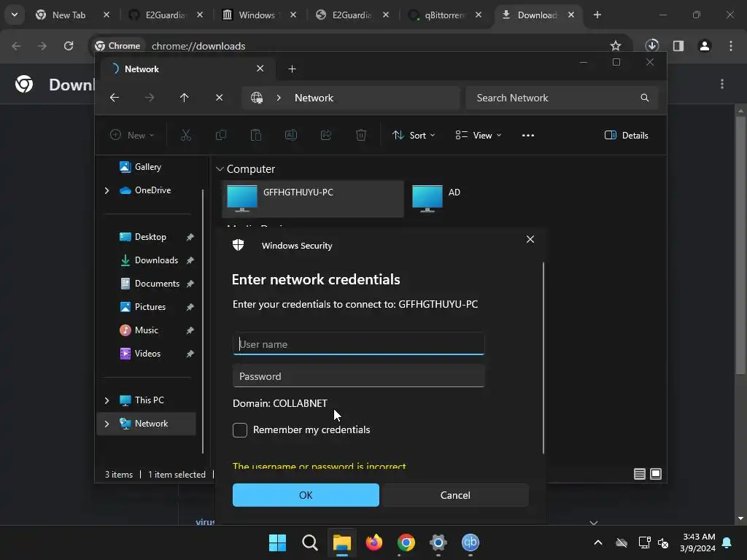The image size is (747, 560).
Task: Click the Rename toolbar icon
Action: 290,135
